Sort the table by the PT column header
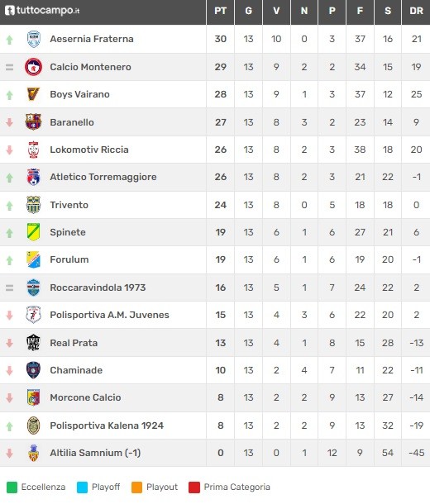The width and height of the screenshot is (430, 504). [x=220, y=11]
